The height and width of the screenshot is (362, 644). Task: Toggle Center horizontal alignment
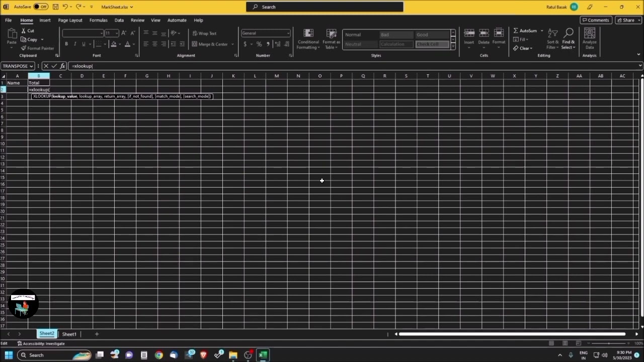[x=154, y=44]
